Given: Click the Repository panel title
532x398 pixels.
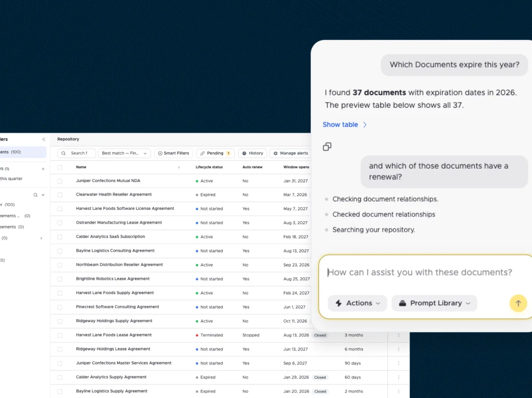Looking at the screenshot, I should [x=68, y=139].
